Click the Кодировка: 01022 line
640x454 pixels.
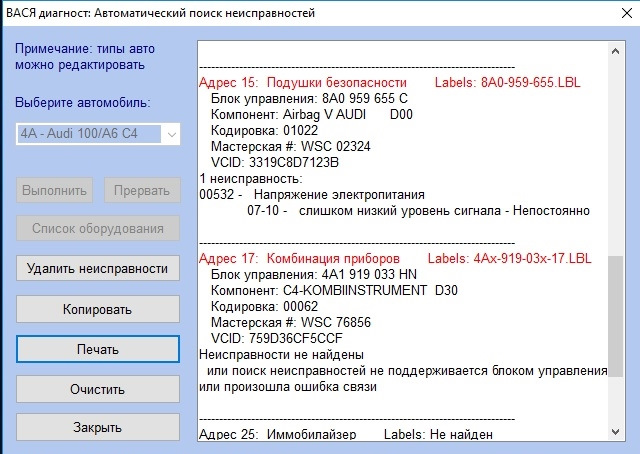click(264, 130)
